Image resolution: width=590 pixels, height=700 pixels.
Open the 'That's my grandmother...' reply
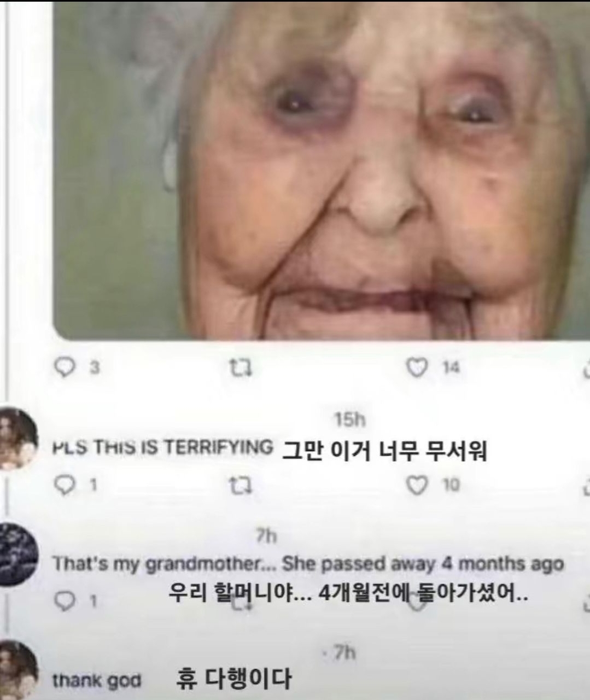308,563
